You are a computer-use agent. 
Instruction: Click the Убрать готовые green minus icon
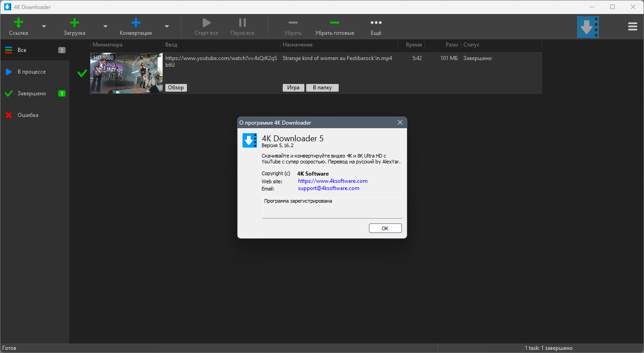[x=335, y=23]
